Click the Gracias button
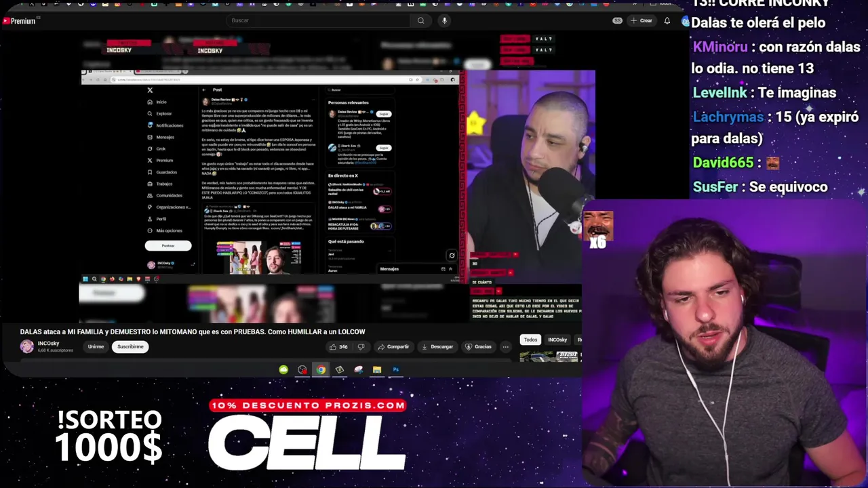The height and width of the screenshot is (488, 868). [x=478, y=346]
